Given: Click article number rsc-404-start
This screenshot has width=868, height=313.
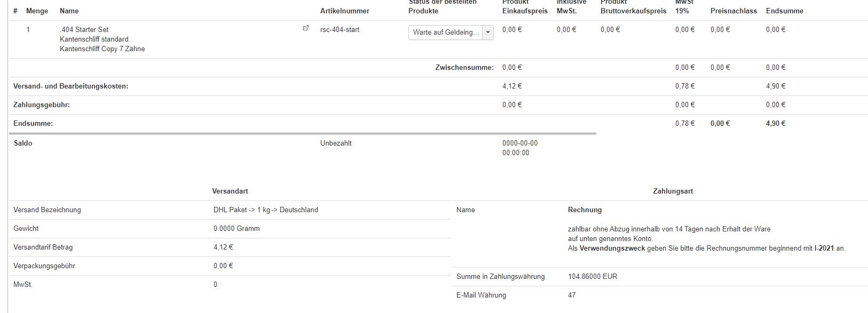Looking at the screenshot, I should point(340,29).
